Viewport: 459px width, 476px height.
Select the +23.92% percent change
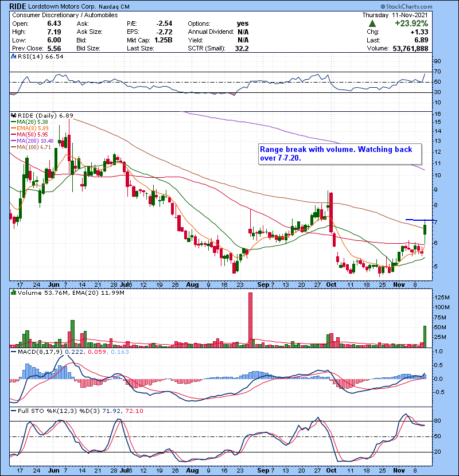411,24
